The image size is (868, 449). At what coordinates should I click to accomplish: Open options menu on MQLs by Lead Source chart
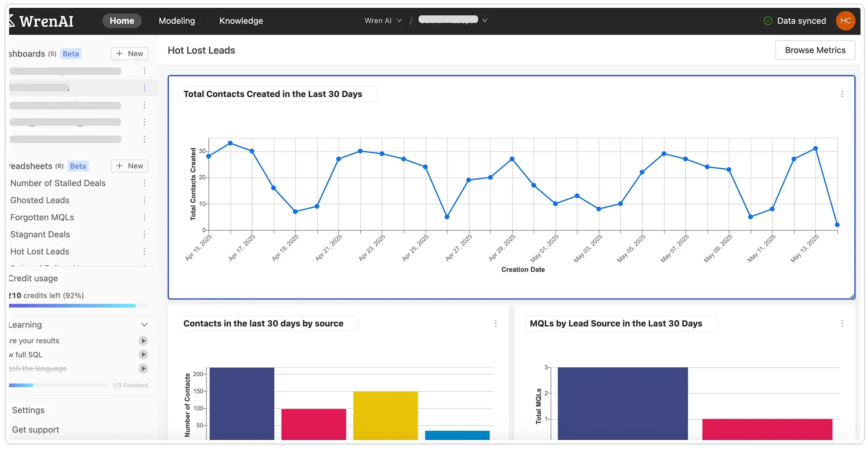click(842, 324)
